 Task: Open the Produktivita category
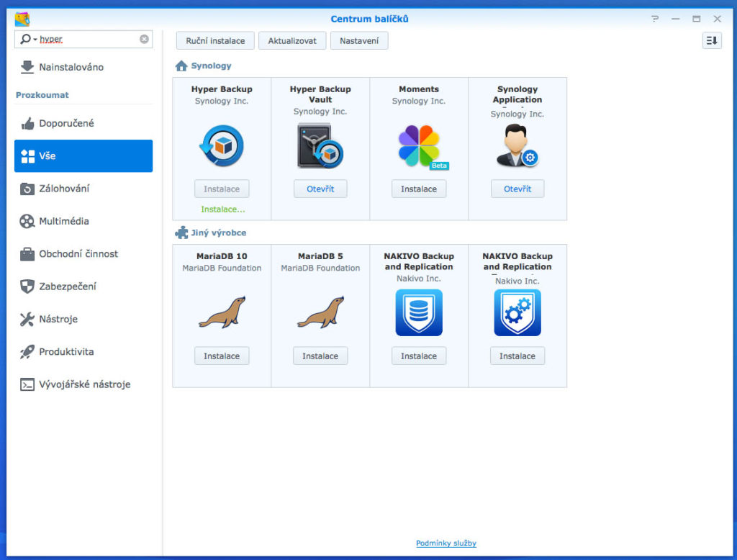[83, 352]
